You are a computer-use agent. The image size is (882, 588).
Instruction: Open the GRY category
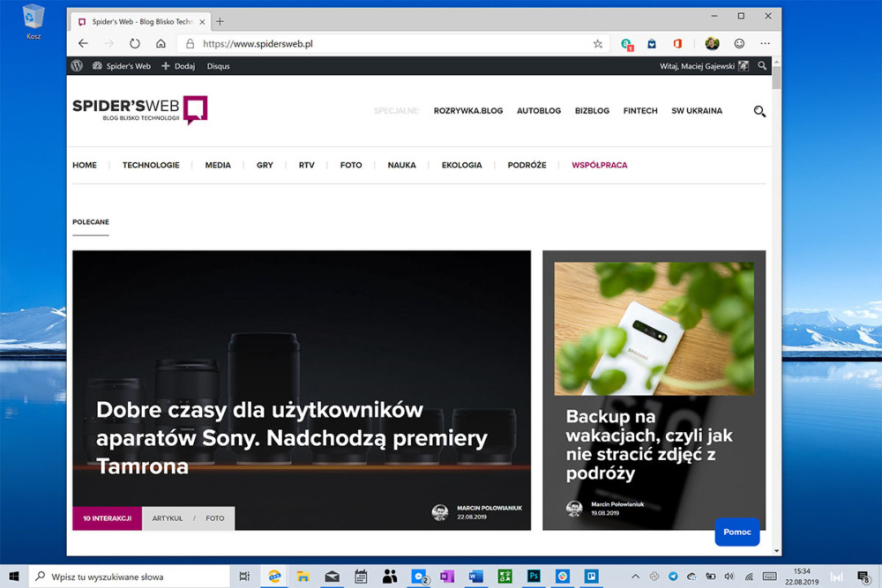coord(265,165)
